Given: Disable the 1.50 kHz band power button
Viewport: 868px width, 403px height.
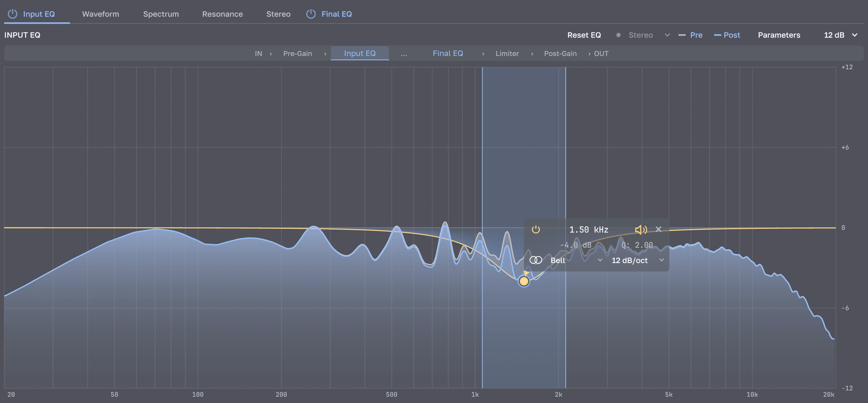Looking at the screenshot, I should (x=536, y=229).
